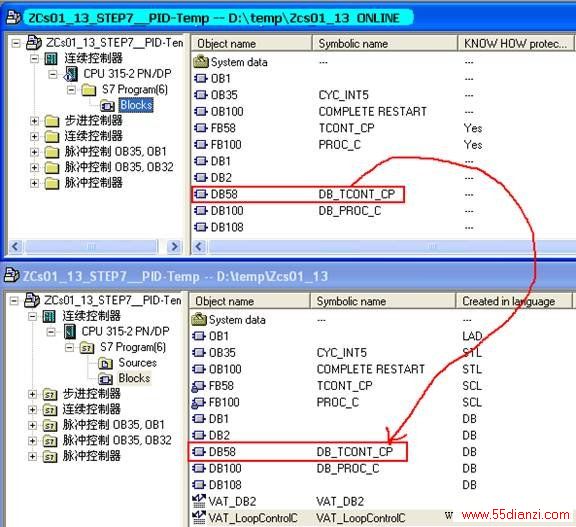Image resolution: width=576 pixels, height=527 pixels.
Task: Expand the 步进控制器 folder in online tree
Action: [34, 120]
